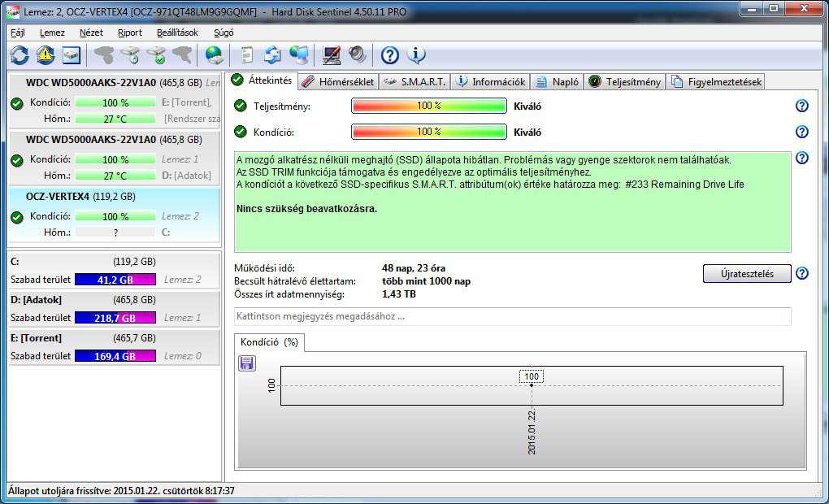Click the help icon beside Teljesítmény bar
Viewport: 829px width, 504px height.
(x=802, y=106)
